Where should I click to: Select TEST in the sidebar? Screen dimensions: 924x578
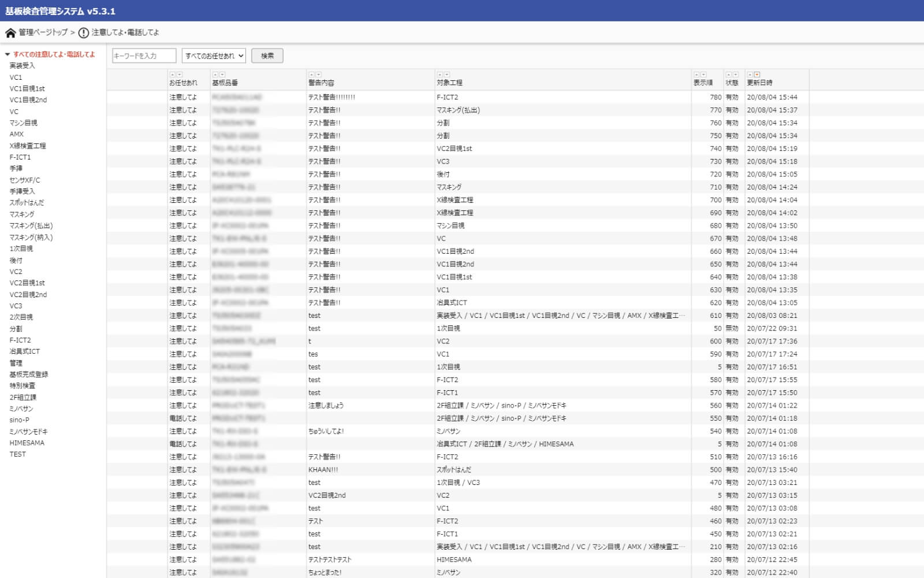[18, 454]
